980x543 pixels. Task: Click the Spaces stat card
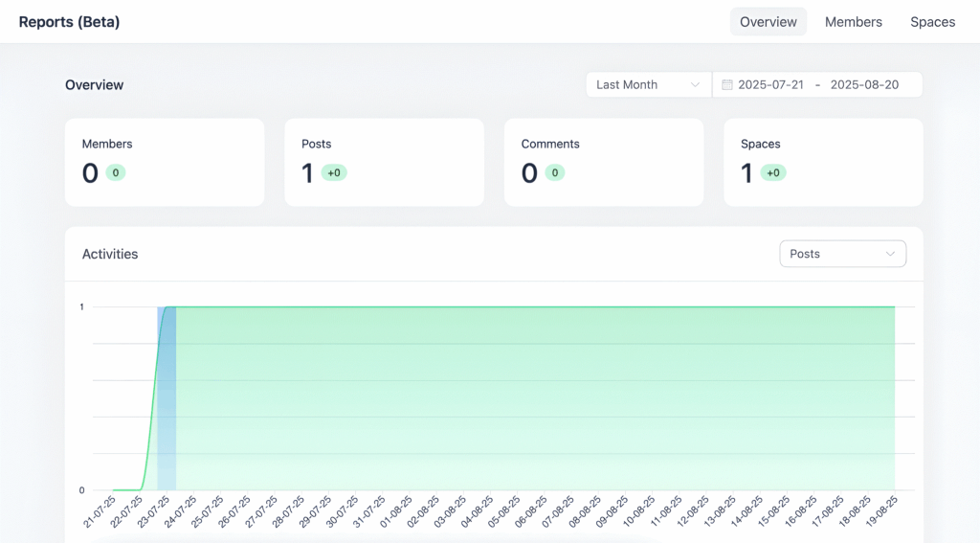[823, 162]
